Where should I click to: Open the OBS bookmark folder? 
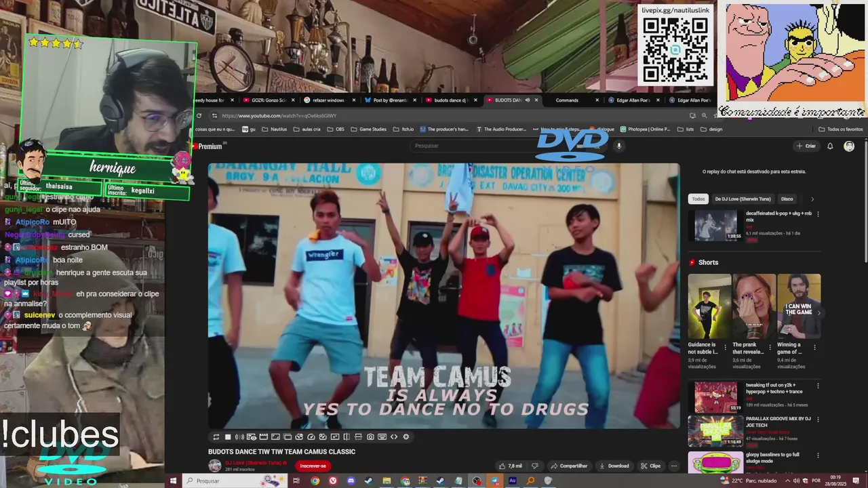point(336,129)
